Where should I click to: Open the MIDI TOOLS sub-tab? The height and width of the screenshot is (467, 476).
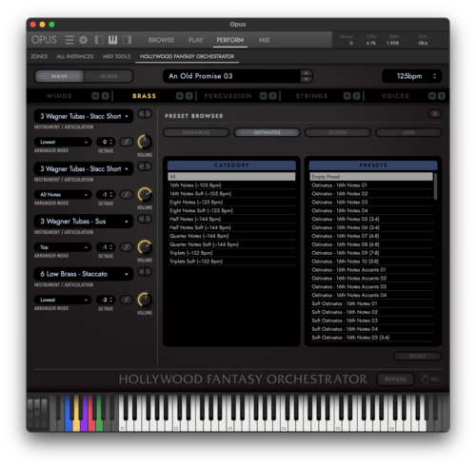pos(116,56)
